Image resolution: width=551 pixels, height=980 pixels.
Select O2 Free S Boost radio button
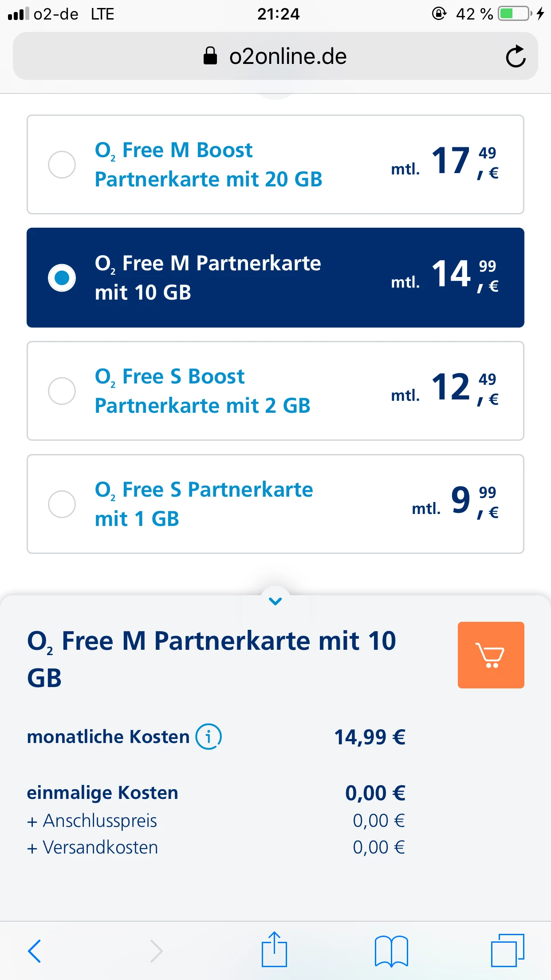pos(62,391)
